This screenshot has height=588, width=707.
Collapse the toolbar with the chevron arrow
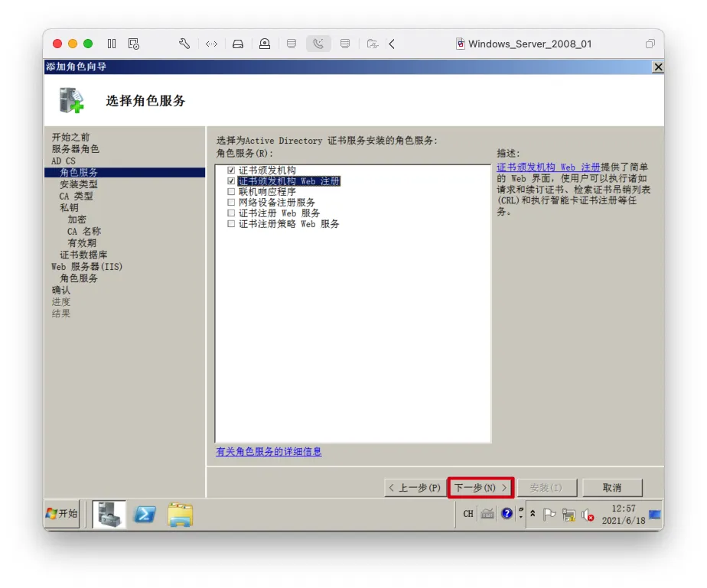[392, 44]
